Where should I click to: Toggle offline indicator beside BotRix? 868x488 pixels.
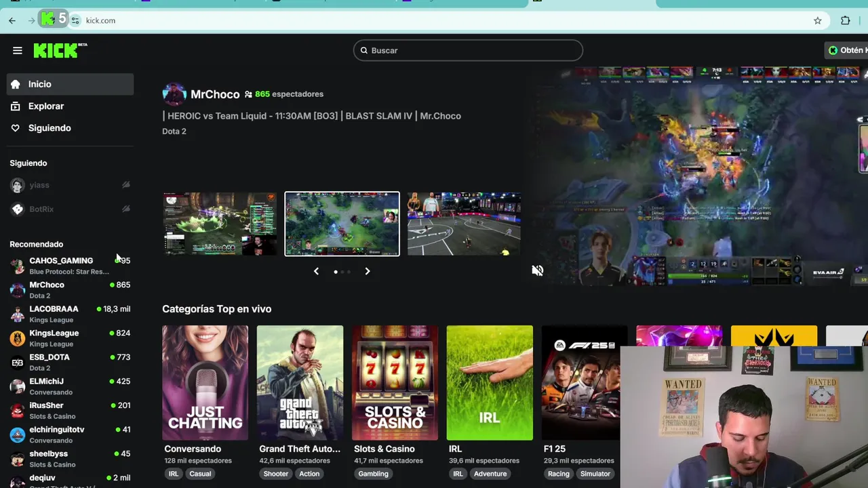(125, 209)
